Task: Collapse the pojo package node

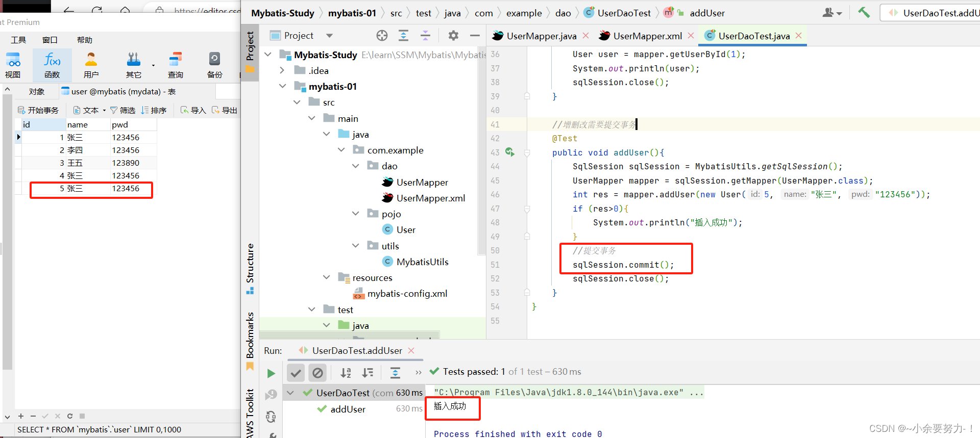Action: [356, 214]
